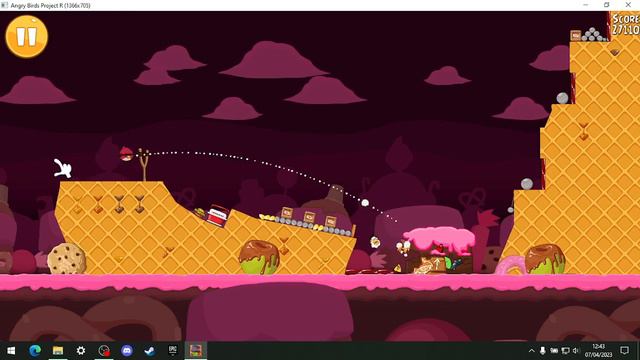
Task: Click the battery tray icon
Action: click(x=554, y=351)
